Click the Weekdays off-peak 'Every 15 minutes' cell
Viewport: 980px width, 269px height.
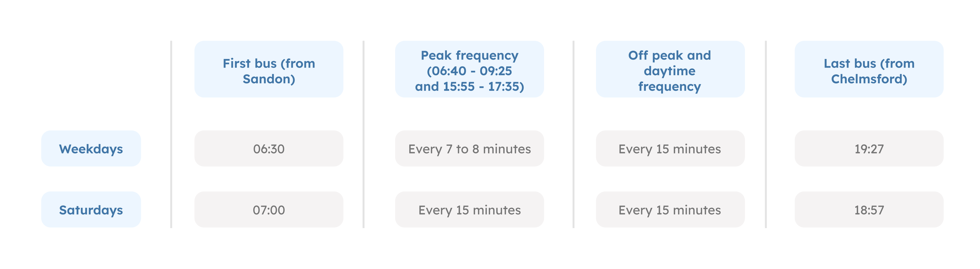tap(669, 149)
